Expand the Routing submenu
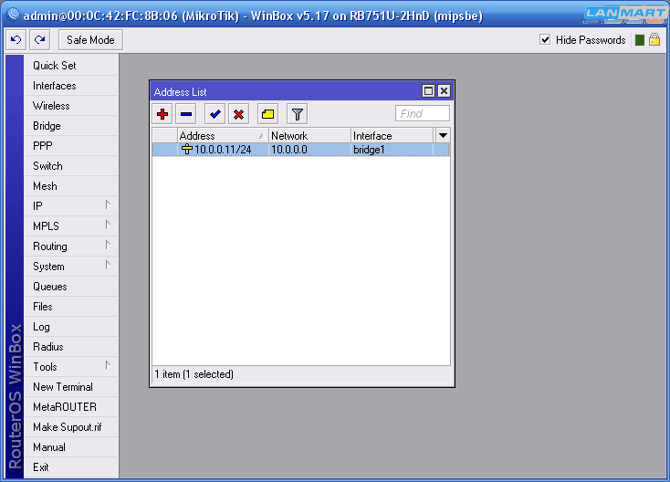Screen dimensions: 670x482 tap(71, 247)
